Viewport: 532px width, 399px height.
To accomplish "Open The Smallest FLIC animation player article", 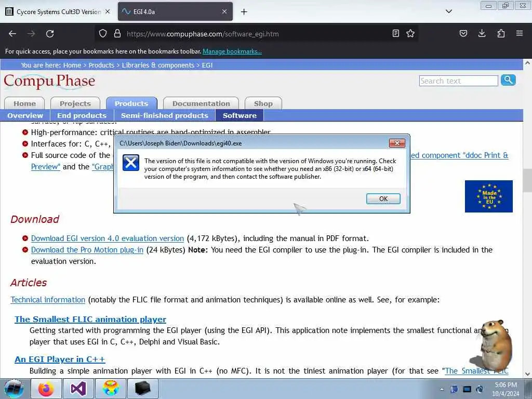I will (x=90, y=320).
